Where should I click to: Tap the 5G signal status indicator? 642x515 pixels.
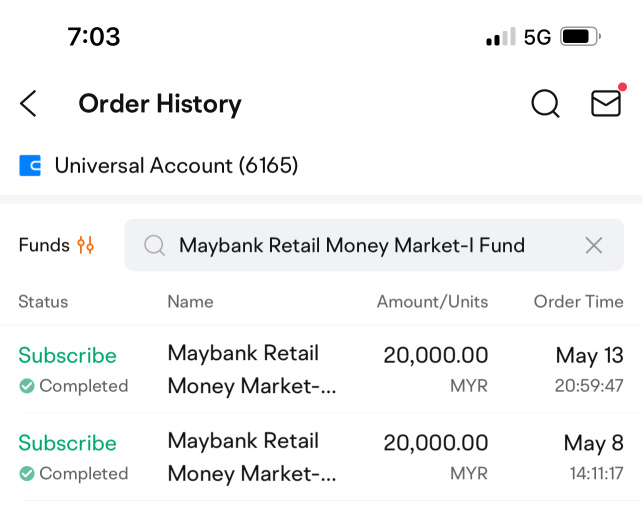537,37
